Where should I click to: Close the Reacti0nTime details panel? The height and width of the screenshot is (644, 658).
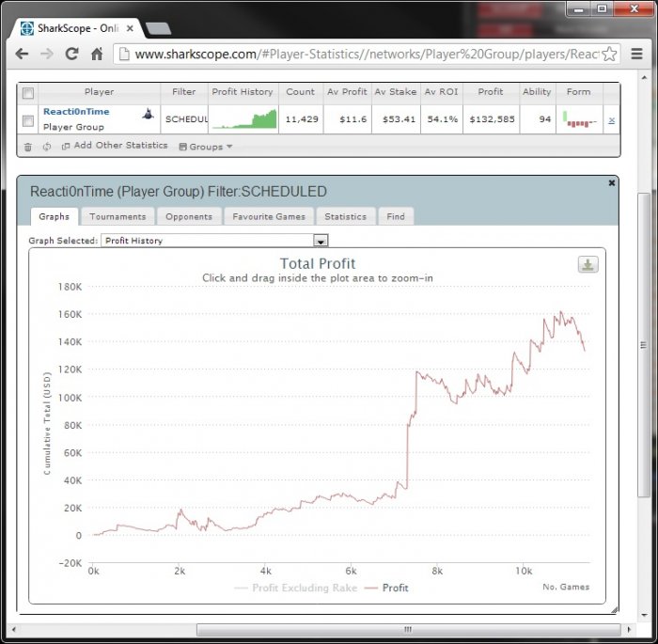click(x=611, y=182)
